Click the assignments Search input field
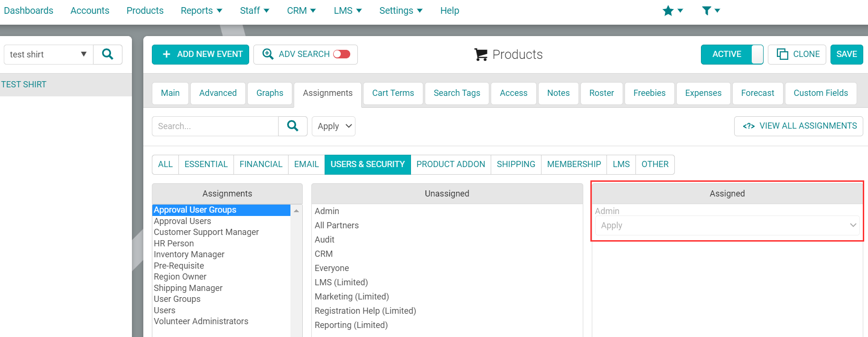The image size is (868, 337). point(215,126)
